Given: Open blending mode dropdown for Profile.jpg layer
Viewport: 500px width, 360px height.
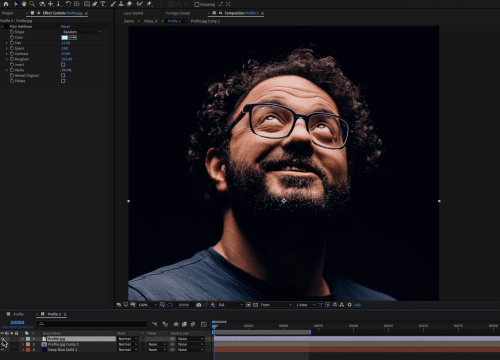Looking at the screenshot, I should pos(128,339).
